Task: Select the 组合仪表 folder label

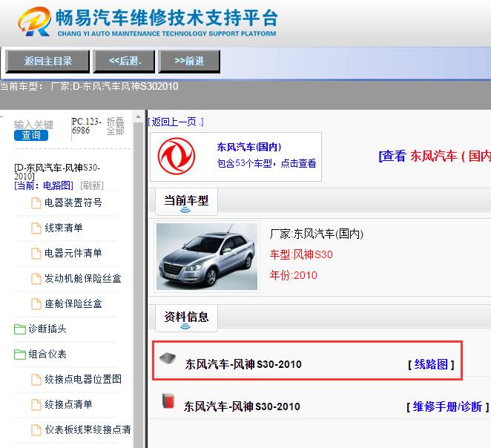Action: pyautogui.click(x=47, y=354)
